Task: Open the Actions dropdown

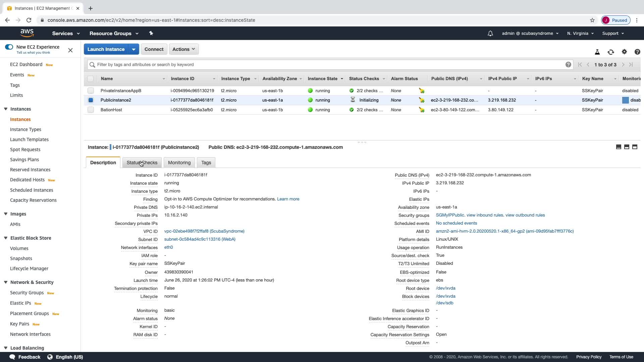Action: [183, 49]
